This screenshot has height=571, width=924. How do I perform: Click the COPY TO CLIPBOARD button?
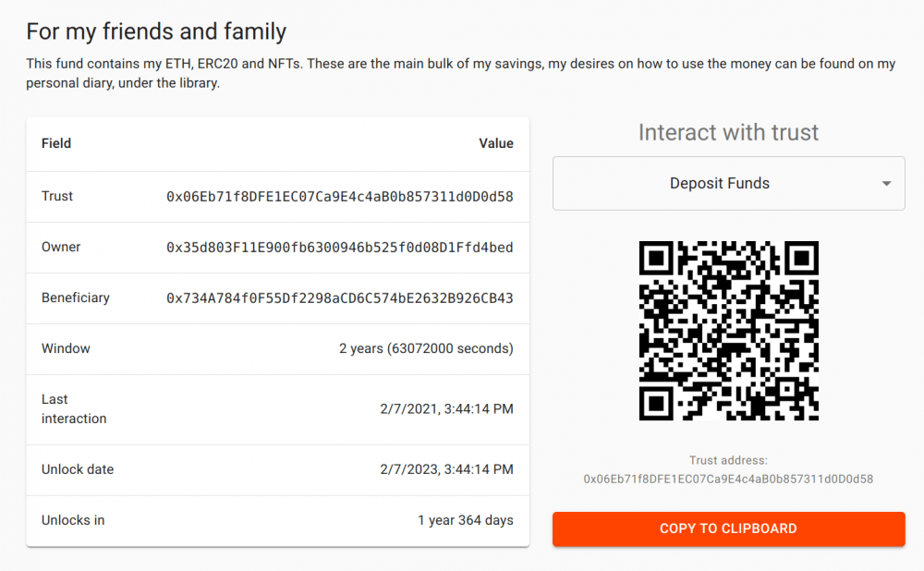click(728, 528)
